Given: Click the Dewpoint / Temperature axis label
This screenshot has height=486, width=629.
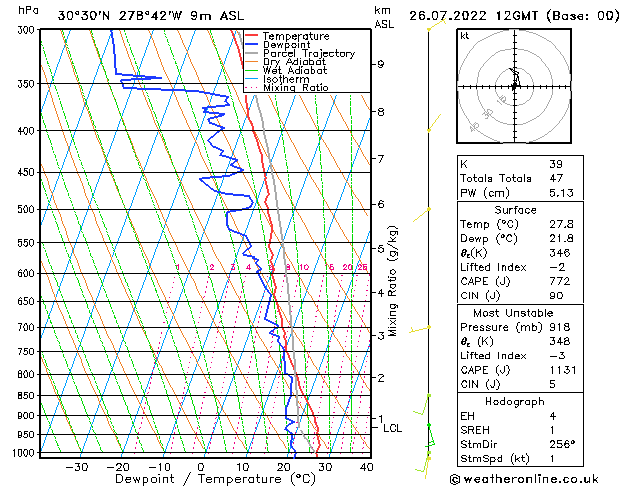Looking at the screenshot, I should tap(203, 479).
